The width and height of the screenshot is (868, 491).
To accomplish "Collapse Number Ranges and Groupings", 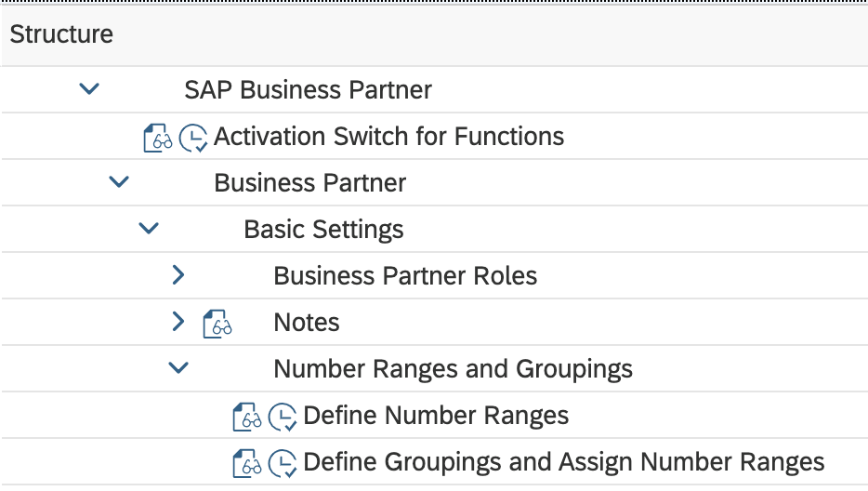I will (178, 369).
